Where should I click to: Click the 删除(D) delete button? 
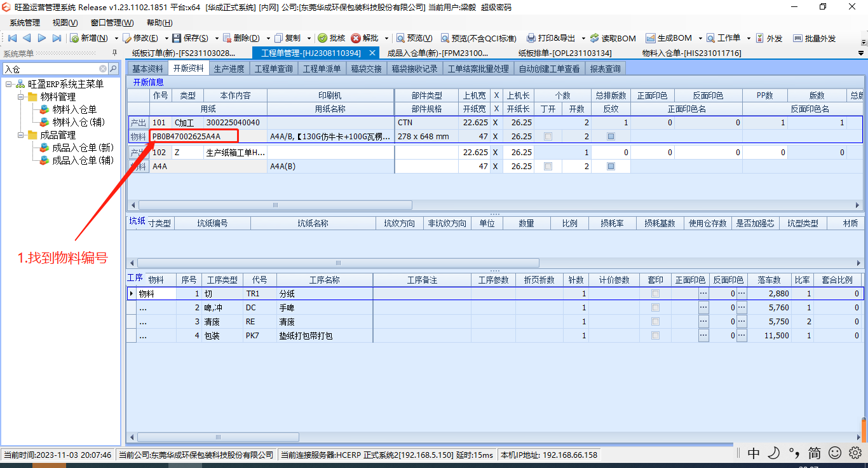(241, 38)
